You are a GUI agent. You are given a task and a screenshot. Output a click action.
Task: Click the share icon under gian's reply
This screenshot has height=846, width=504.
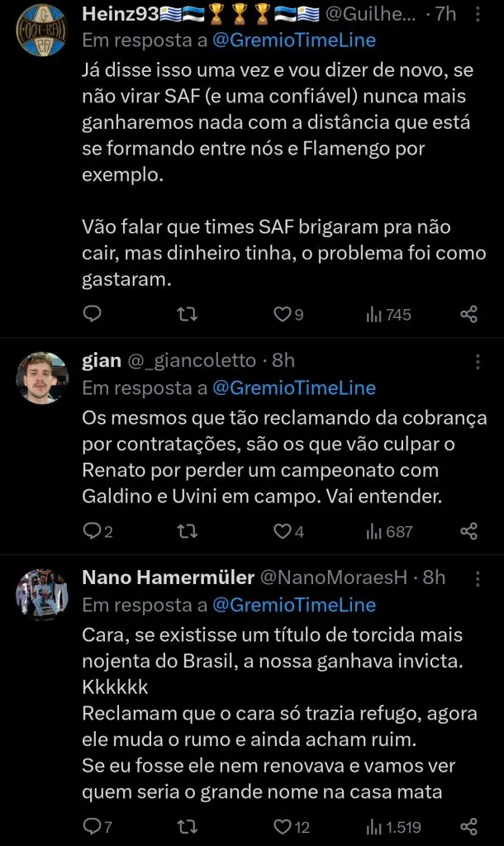point(467,532)
